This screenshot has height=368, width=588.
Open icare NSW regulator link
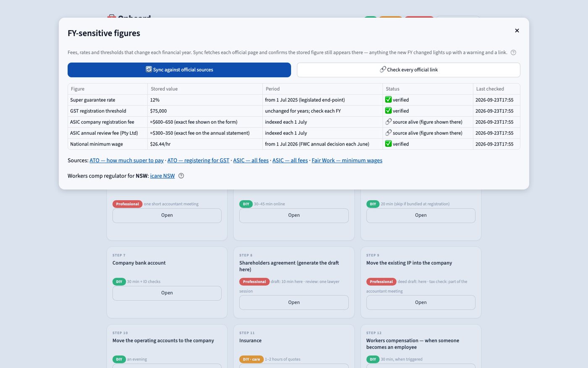click(162, 176)
